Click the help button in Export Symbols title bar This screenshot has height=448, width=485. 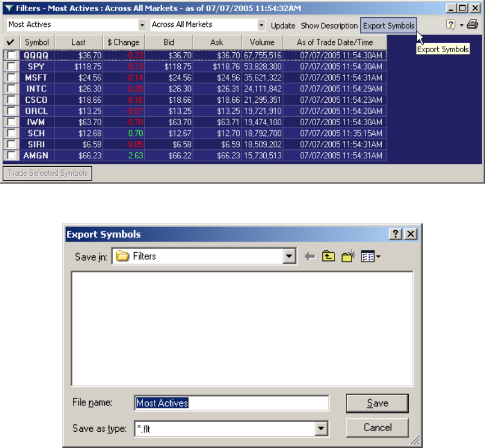396,234
